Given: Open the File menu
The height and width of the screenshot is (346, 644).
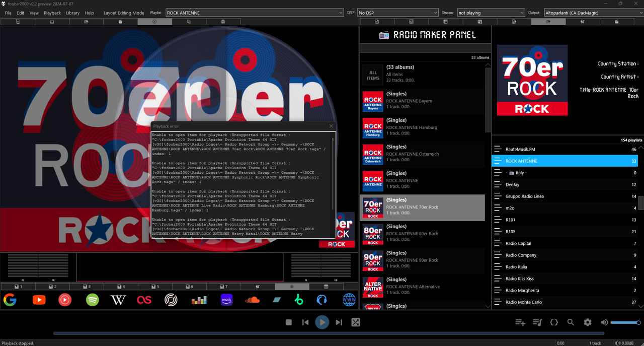Looking at the screenshot, I should click(x=8, y=13).
